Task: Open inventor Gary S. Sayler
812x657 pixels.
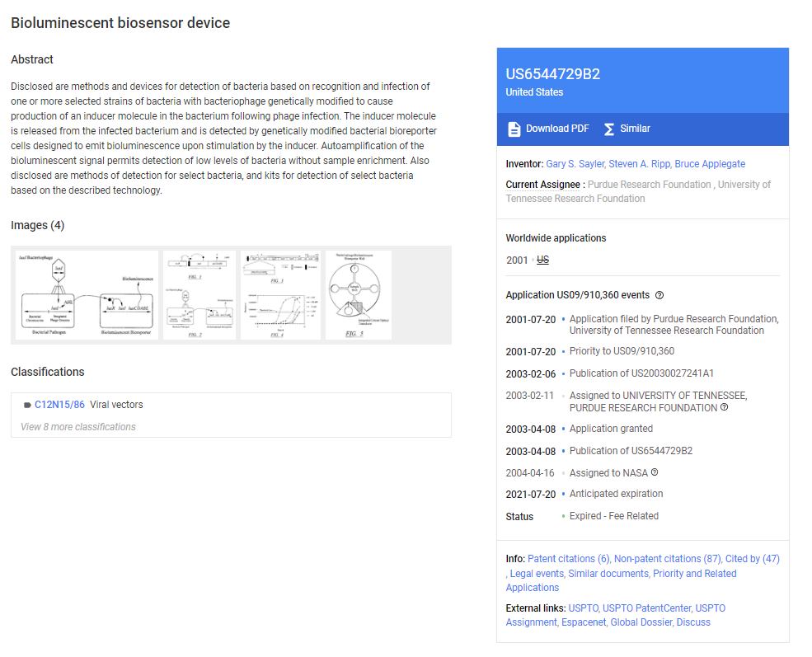Action: [575, 163]
